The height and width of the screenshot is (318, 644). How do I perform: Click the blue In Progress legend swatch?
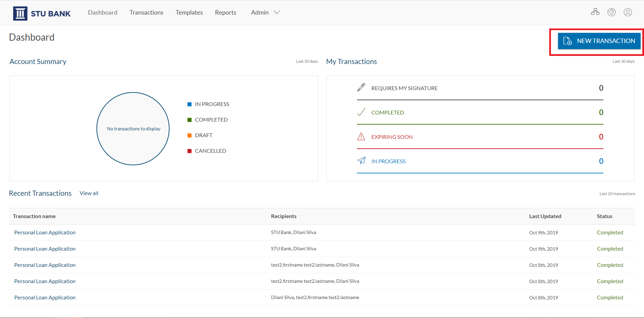point(190,104)
